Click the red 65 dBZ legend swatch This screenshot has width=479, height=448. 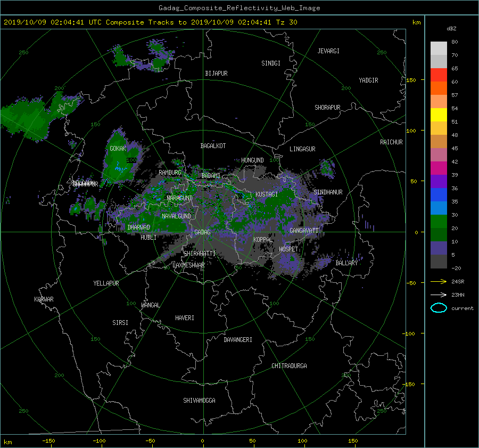tap(439, 75)
